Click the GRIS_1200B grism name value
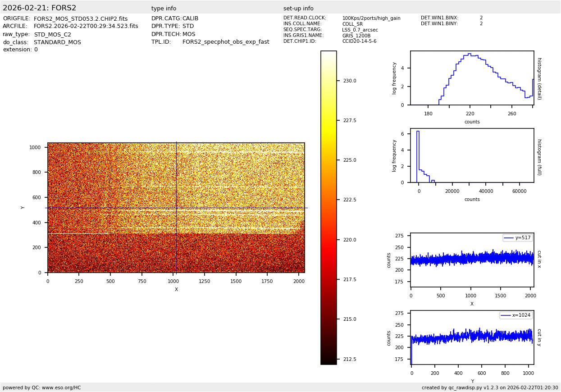 [x=356, y=36]
